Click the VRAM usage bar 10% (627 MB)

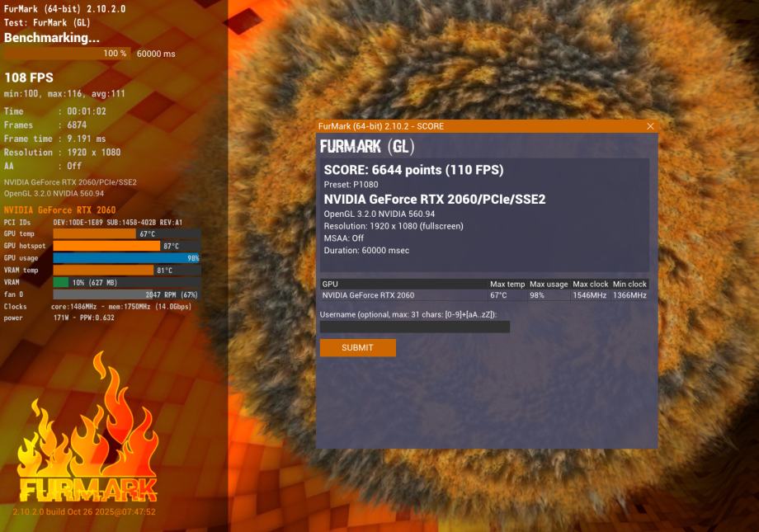(127, 282)
